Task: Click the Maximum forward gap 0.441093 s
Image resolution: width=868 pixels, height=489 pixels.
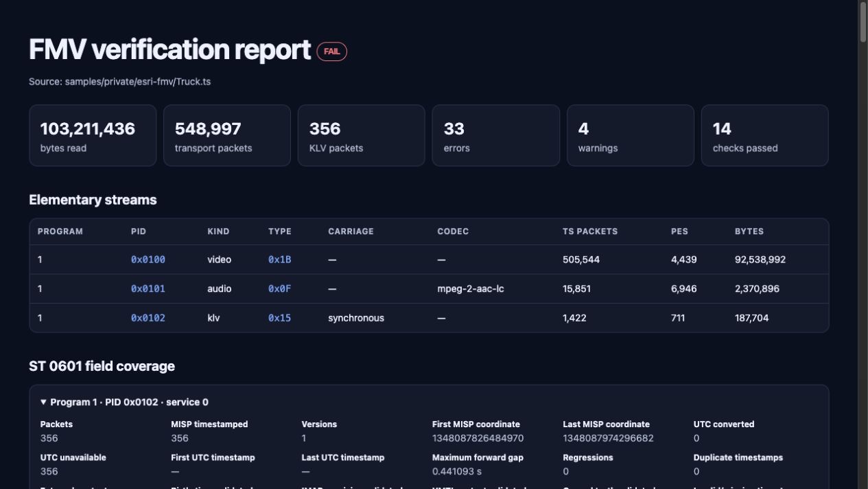Action: click(457, 471)
